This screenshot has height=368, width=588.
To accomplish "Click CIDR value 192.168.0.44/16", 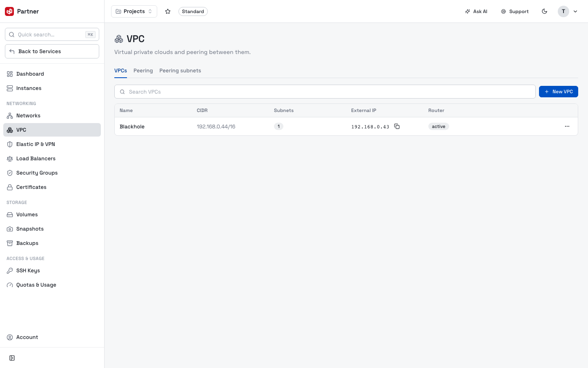I will (216, 127).
